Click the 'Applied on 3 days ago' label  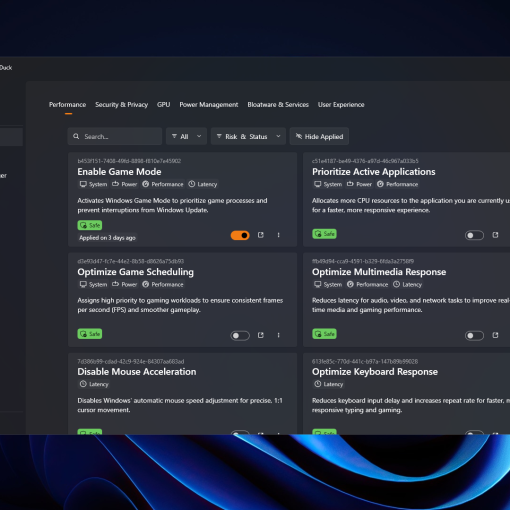click(107, 238)
